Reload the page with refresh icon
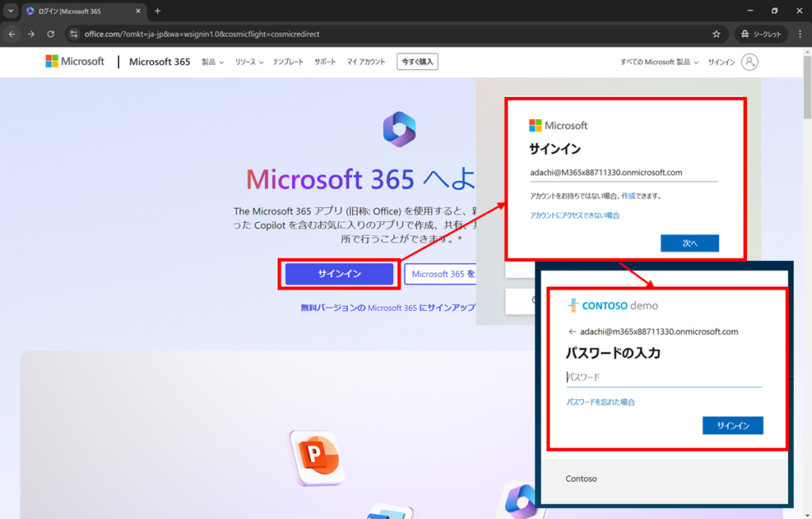The image size is (812, 519). (x=51, y=34)
